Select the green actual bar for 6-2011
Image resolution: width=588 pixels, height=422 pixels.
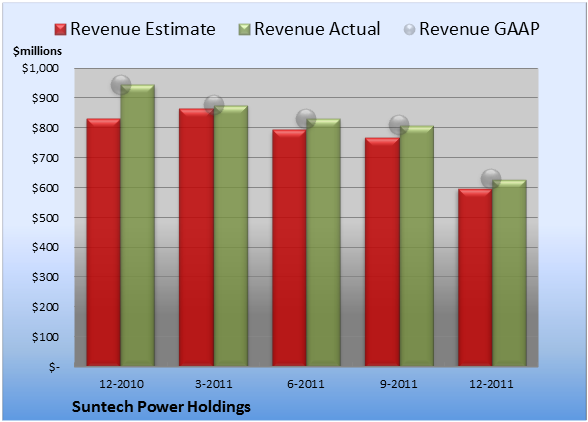[x=323, y=242]
